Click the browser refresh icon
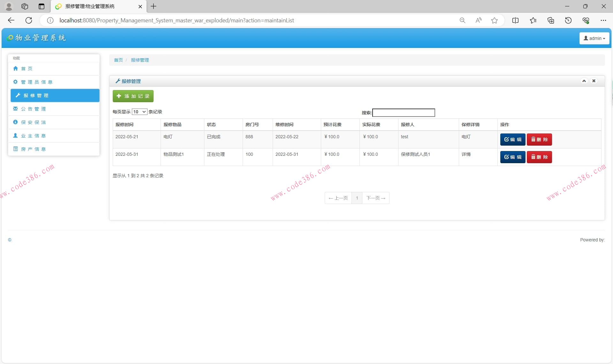 [x=29, y=20]
